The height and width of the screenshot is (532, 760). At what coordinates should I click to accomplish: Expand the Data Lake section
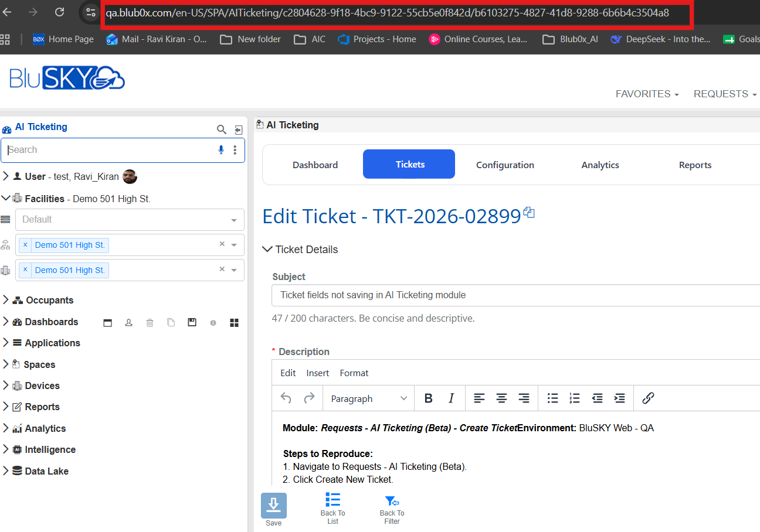(x=6, y=471)
